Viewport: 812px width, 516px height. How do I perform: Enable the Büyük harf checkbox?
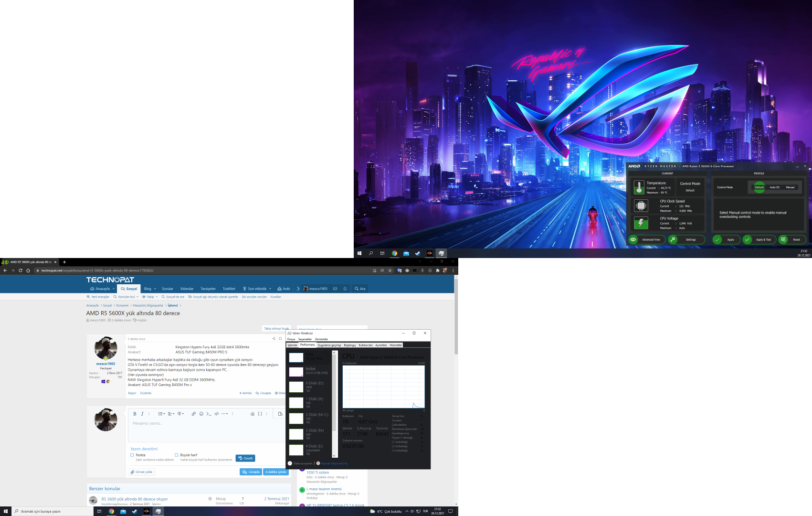177,455
